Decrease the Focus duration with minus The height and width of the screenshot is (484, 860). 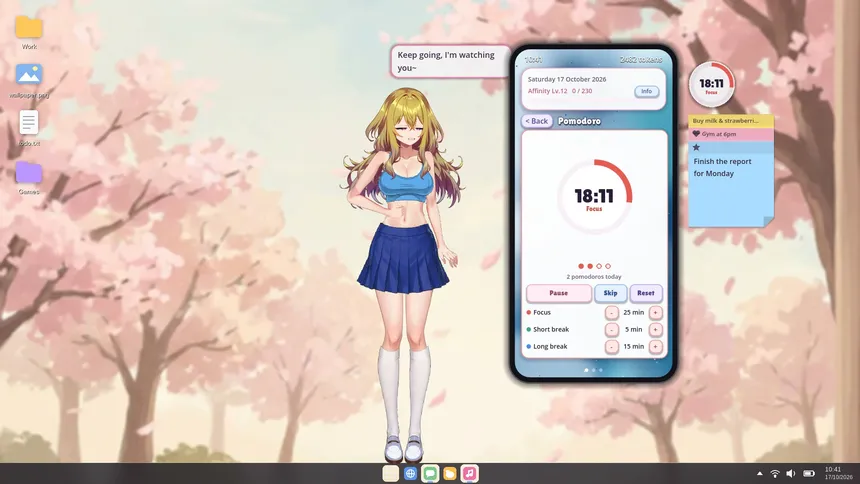coord(612,312)
